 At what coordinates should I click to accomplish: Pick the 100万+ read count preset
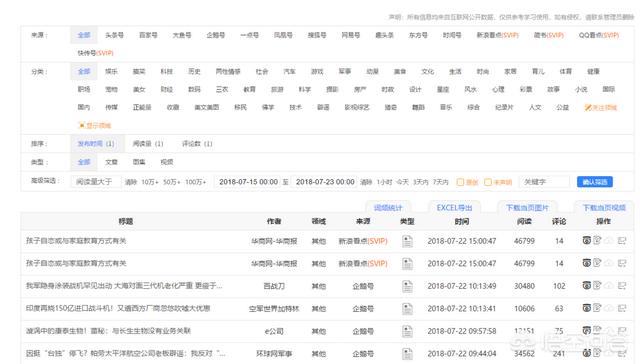point(196,182)
